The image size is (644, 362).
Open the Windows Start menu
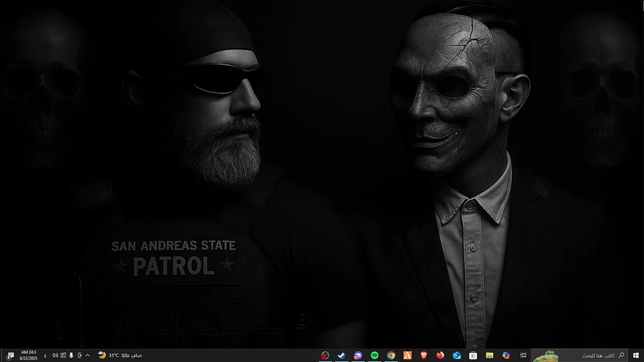point(636,355)
